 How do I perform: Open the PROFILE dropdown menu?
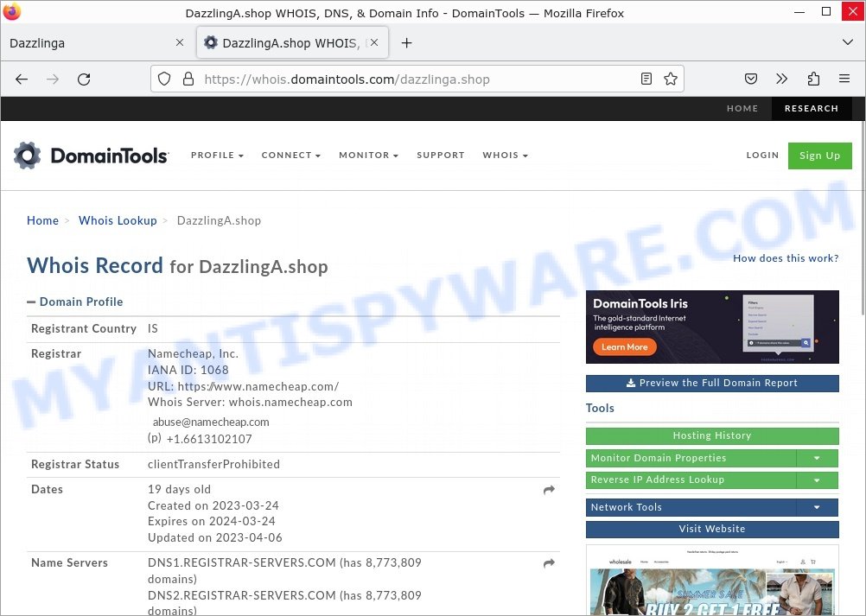217,156
